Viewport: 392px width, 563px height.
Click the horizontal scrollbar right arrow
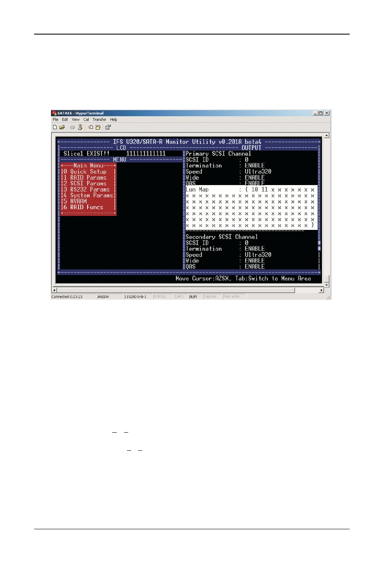point(321,290)
